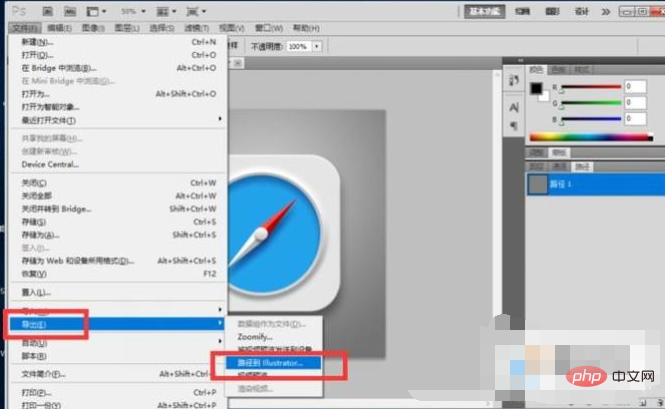This screenshot has width=665, height=409.
Task: Expand the recent files submenu arrow
Action: [x=220, y=119]
